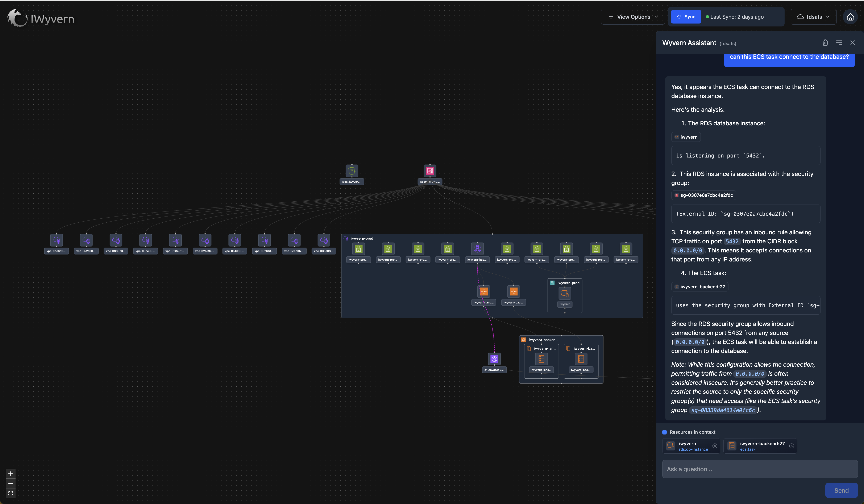
Task: Expand the fdsafs account dropdown
Action: click(x=813, y=17)
